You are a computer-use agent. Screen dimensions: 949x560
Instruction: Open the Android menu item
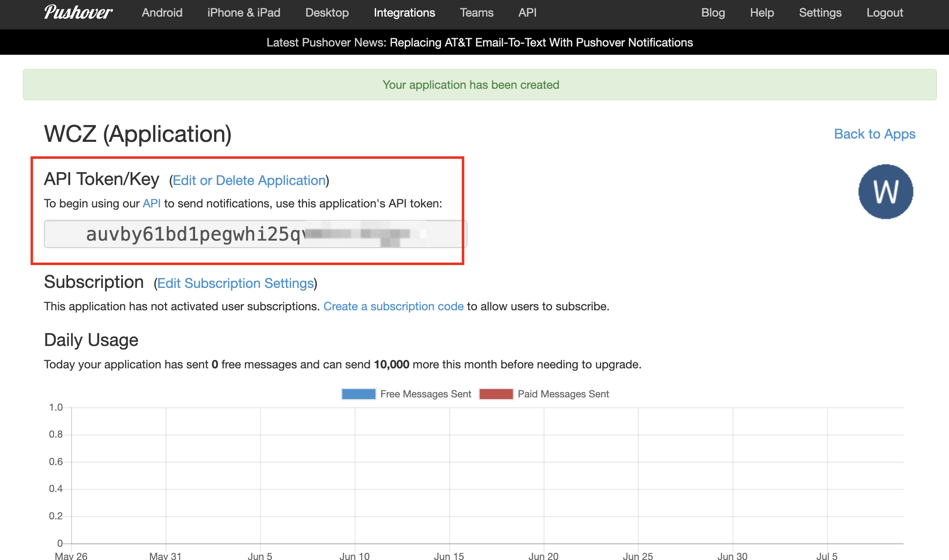[162, 12]
